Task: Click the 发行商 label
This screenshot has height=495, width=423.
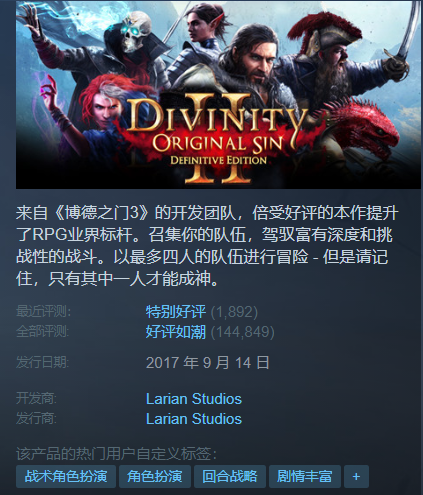Action: (x=36, y=419)
